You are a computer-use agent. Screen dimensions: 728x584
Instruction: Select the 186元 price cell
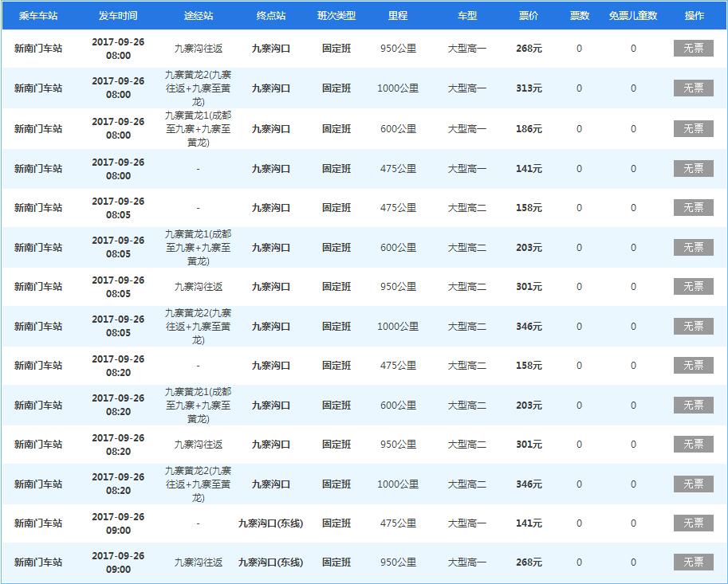(x=529, y=128)
